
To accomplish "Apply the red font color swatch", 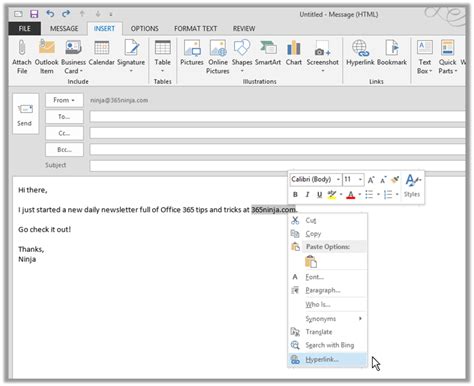I will click(x=351, y=195).
